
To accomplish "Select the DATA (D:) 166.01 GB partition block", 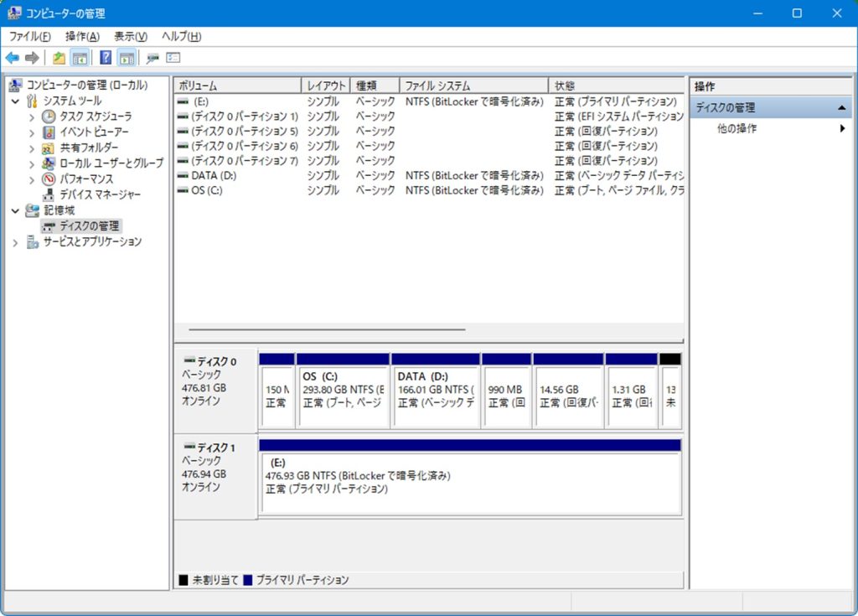I will [x=436, y=391].
